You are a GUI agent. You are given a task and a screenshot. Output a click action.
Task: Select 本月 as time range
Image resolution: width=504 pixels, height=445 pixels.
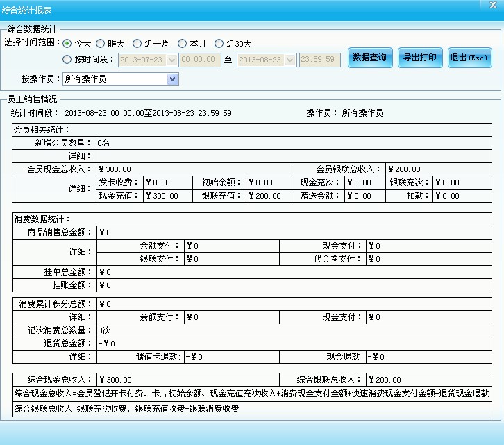183,44
